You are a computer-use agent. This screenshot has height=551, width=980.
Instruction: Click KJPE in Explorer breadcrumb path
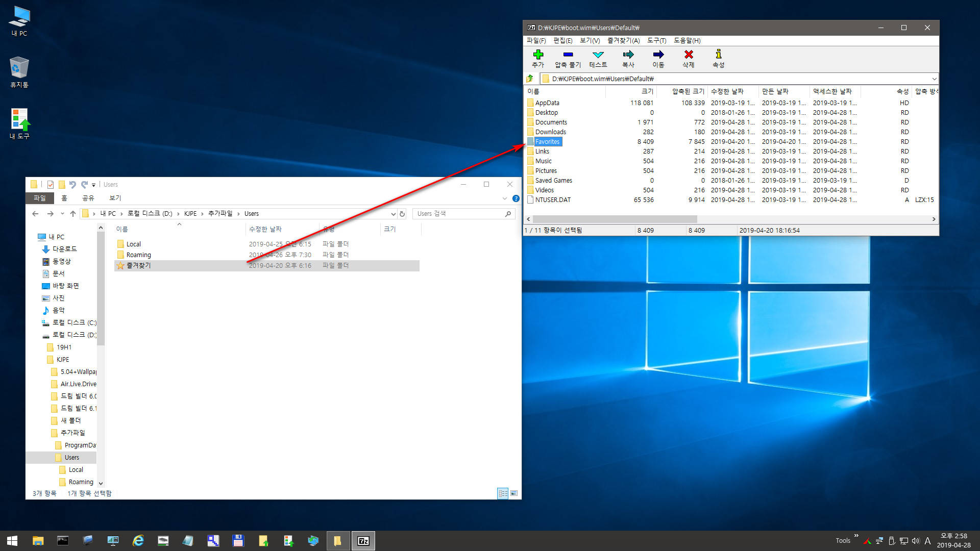point(190,214)
